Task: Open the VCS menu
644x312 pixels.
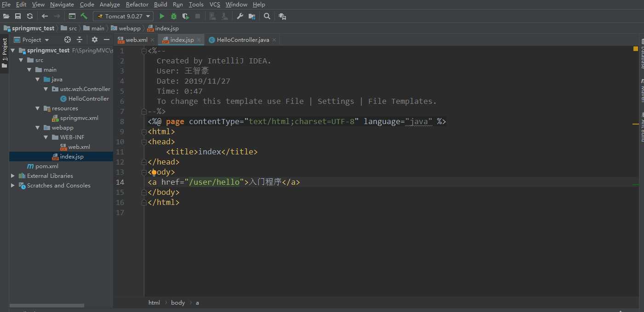Action: pos(215,4)
